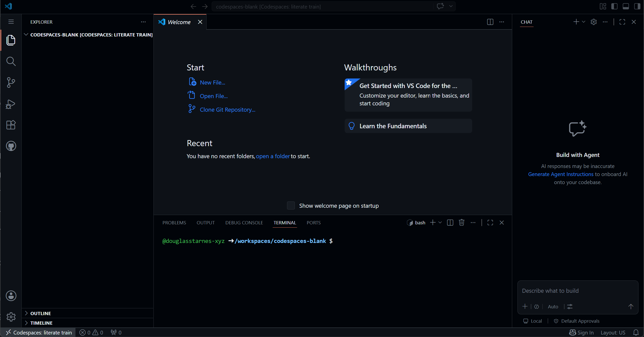Create a new terminal with plus icon
The height and width of the screenshot is (337, 644).
433,223
